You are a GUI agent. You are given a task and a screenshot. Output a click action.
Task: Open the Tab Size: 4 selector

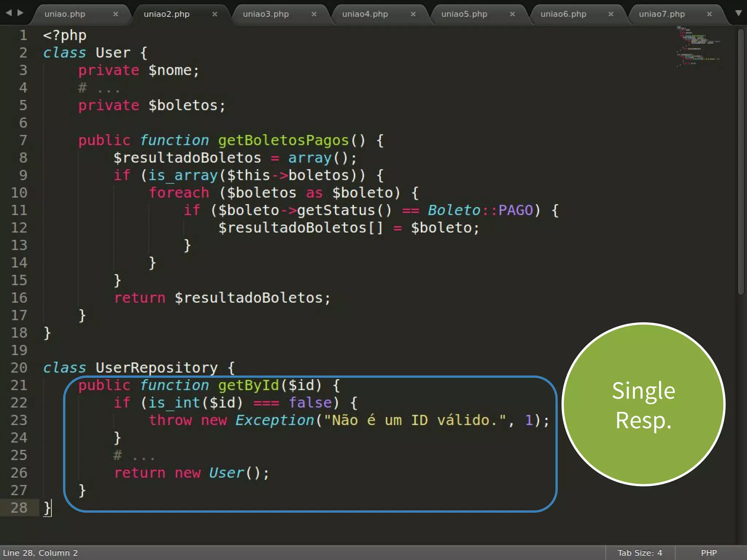640,553
